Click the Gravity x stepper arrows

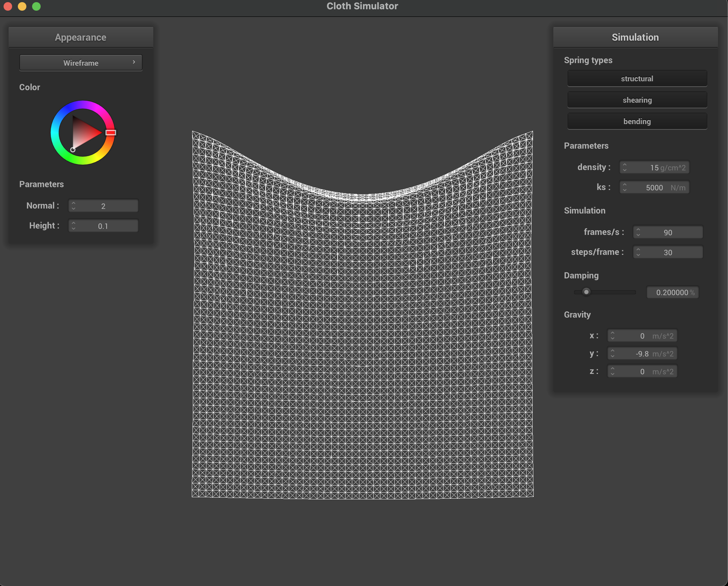click(612, 335)
